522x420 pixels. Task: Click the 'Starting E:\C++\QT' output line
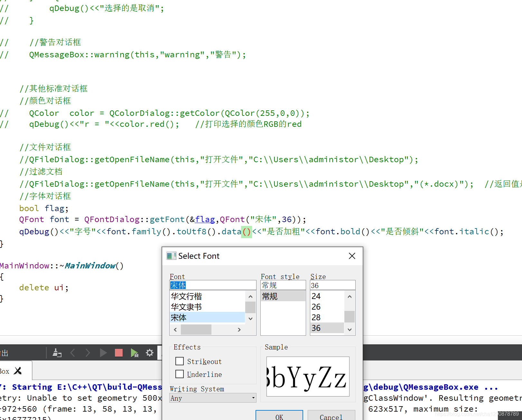pyautogui.click(x=81, y=387)
